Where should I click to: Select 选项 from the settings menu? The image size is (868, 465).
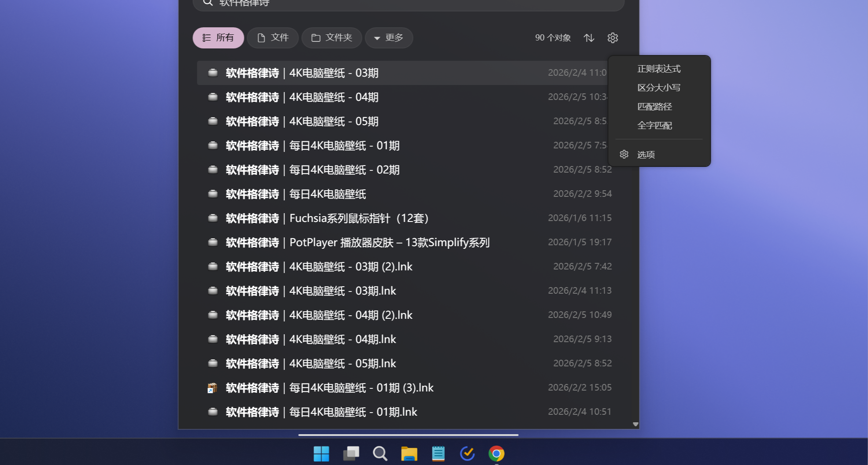(646, 154)
